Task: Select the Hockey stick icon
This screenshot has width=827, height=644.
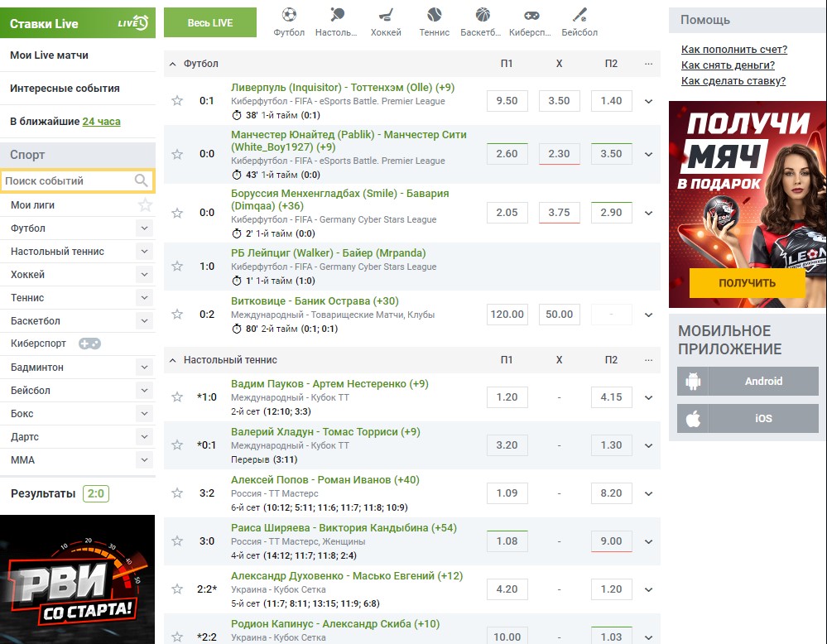Action: [x=386, y=15]
